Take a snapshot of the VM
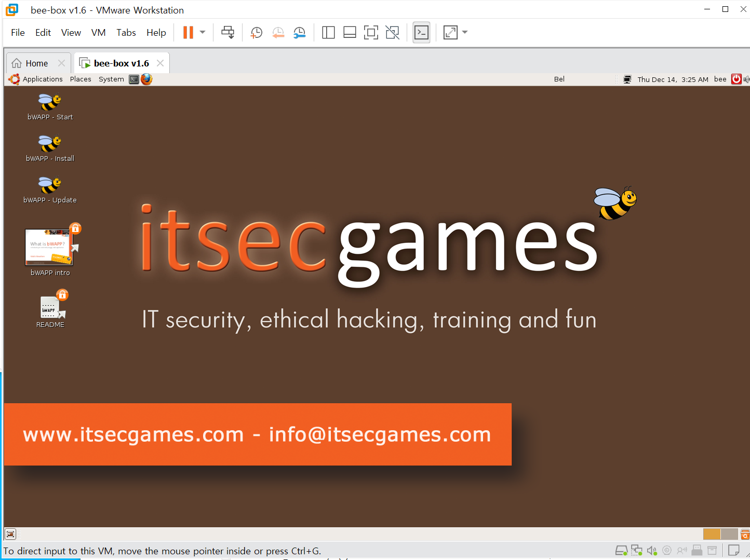750x560 pixels. 256,33
